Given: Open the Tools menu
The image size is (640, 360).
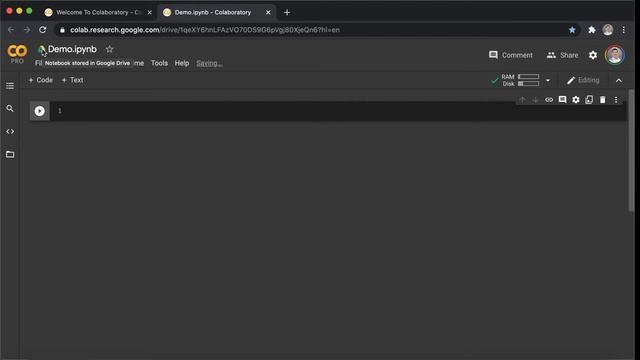Looking at the screenshot, I should pos(159,63).
